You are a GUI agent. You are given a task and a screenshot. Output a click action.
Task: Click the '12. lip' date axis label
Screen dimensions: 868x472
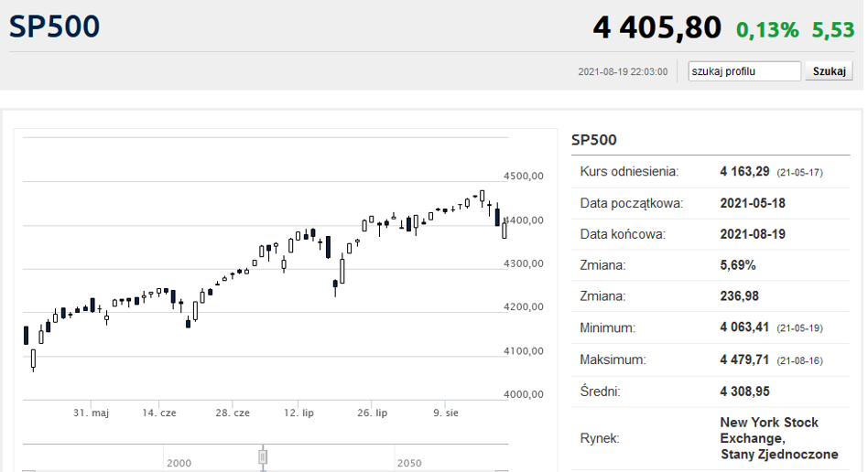point(298,413)
